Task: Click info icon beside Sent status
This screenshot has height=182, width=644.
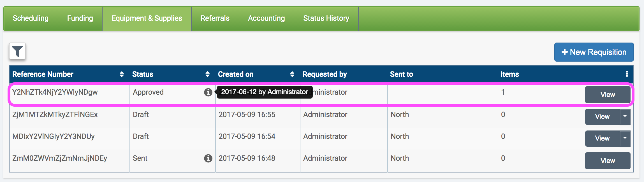Action: tap(208, 158)
